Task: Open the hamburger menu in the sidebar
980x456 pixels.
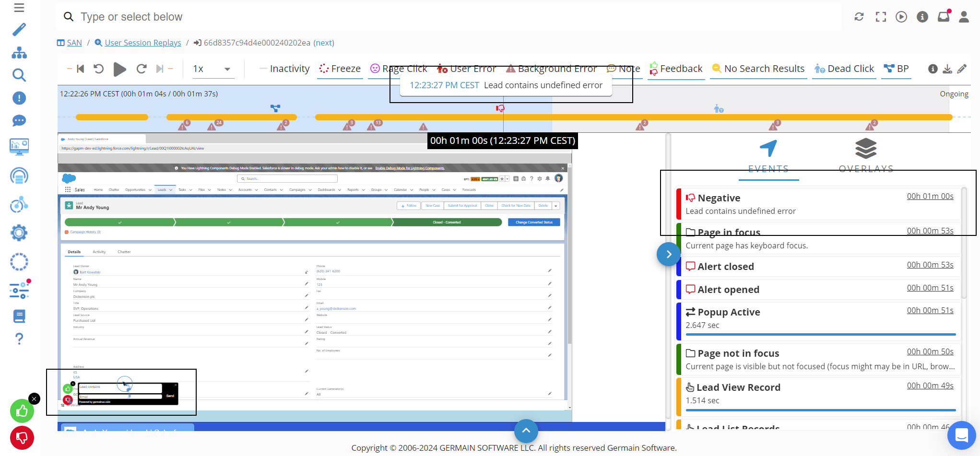Action: pos(19,8)
